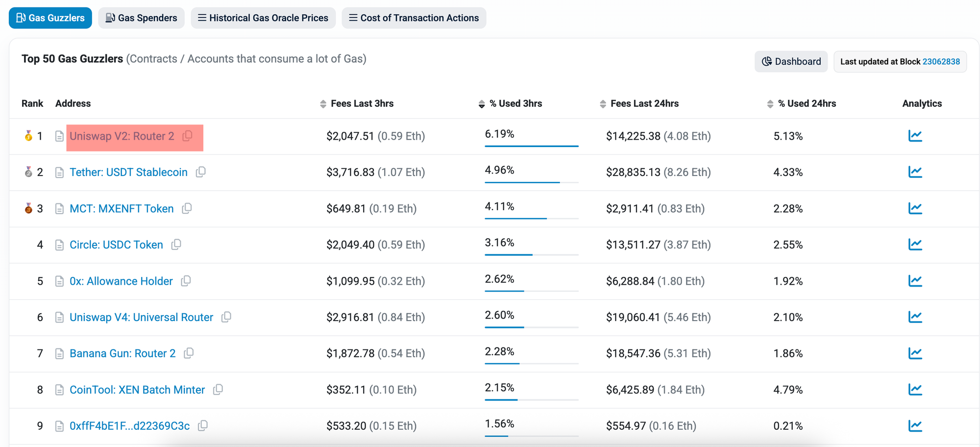
Task: Click the contract file icon beside Tether: USDT Stablecoin
Action: coord(59,173)
